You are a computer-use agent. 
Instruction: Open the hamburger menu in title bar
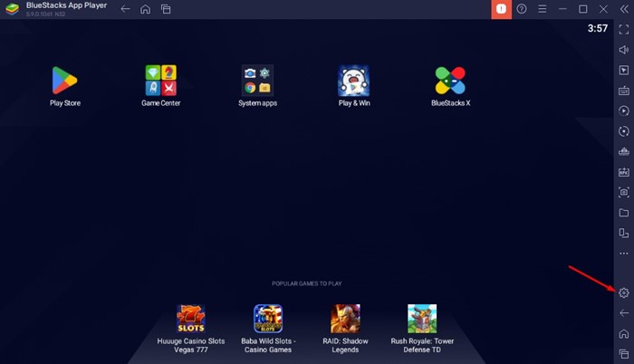coord(542,9)
